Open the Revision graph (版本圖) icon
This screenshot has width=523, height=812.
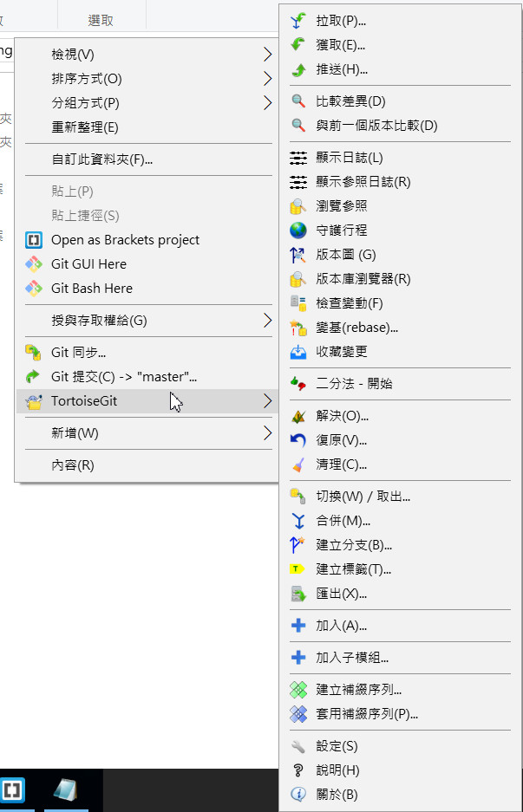click(x=298, y=255)
